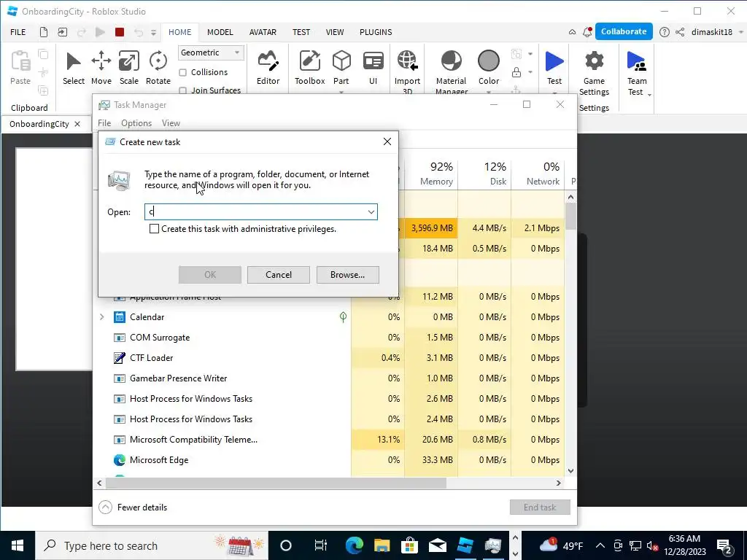Image resolution: width=747 pixels, height=560 pixels.
Task: Toggle the Join Surfaces checkbox
Action: pyautogui.click(x=182, y=90)
